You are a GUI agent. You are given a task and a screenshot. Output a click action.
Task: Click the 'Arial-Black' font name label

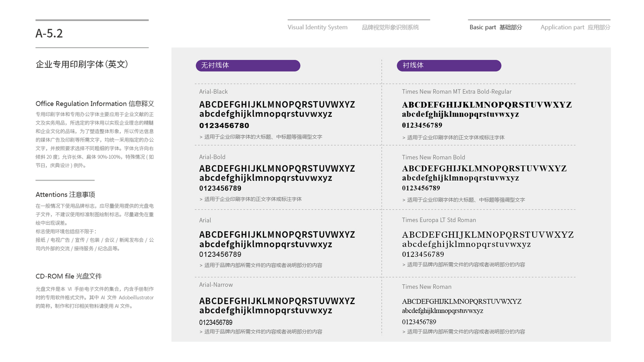213,91
